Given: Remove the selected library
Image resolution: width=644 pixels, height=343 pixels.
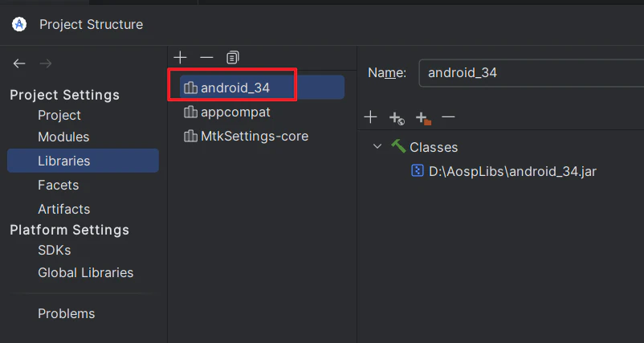Looking at the screenshot, I should [206, 58].
